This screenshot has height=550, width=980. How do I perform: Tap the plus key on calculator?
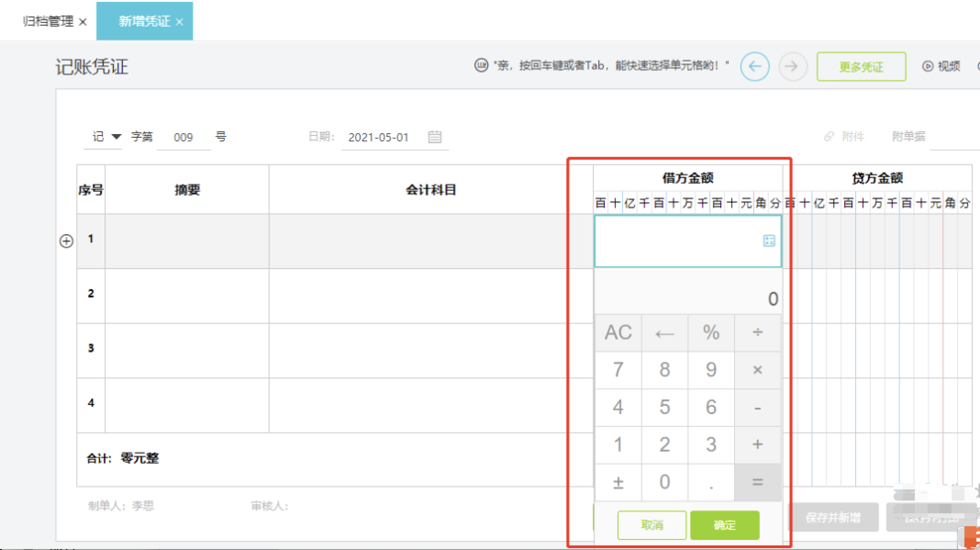[757, 444]
